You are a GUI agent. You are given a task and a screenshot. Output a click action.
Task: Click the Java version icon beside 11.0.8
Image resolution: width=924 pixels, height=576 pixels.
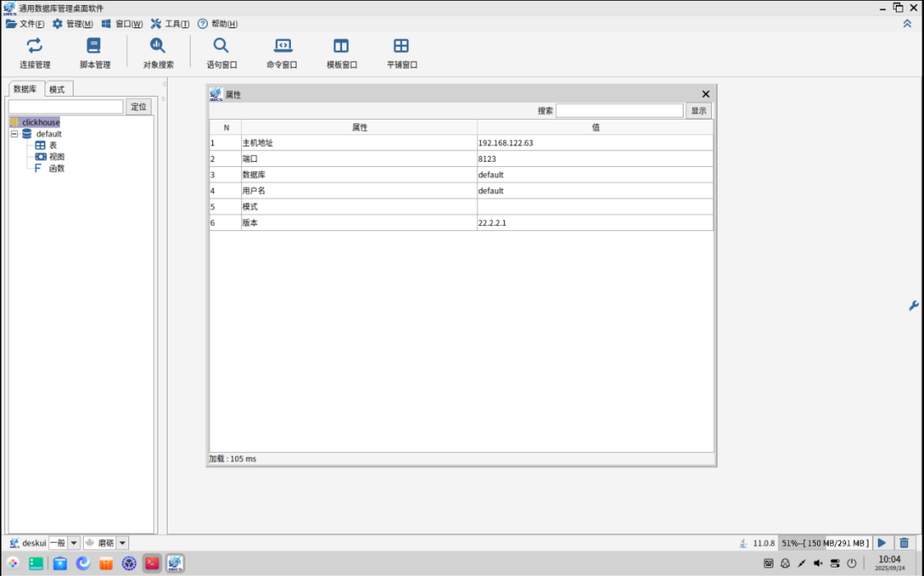[743, 543]
